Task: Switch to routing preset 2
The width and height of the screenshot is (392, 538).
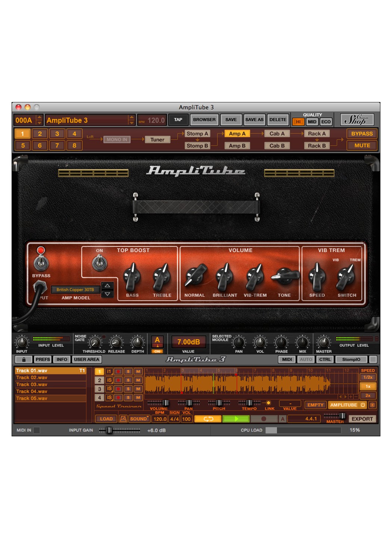Action: [x=40, y=134]
